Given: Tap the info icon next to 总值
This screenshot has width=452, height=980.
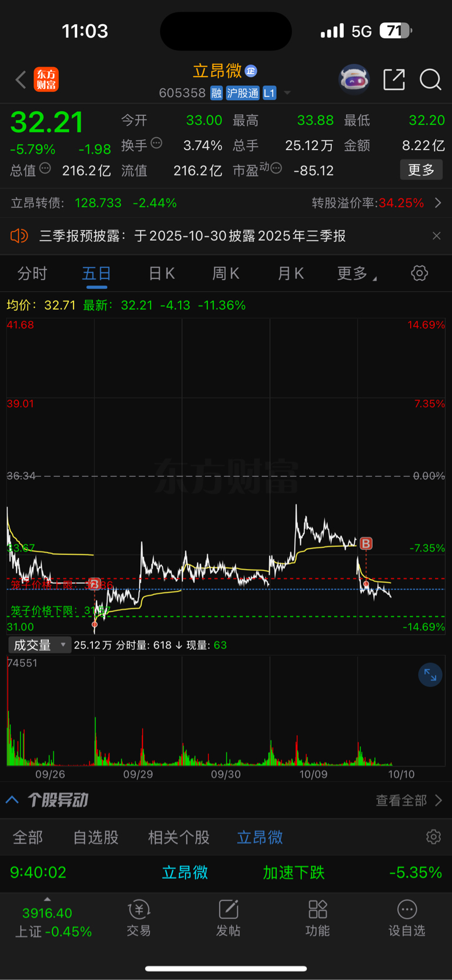Looking at the screenshot, I should (x=45, y=169).
